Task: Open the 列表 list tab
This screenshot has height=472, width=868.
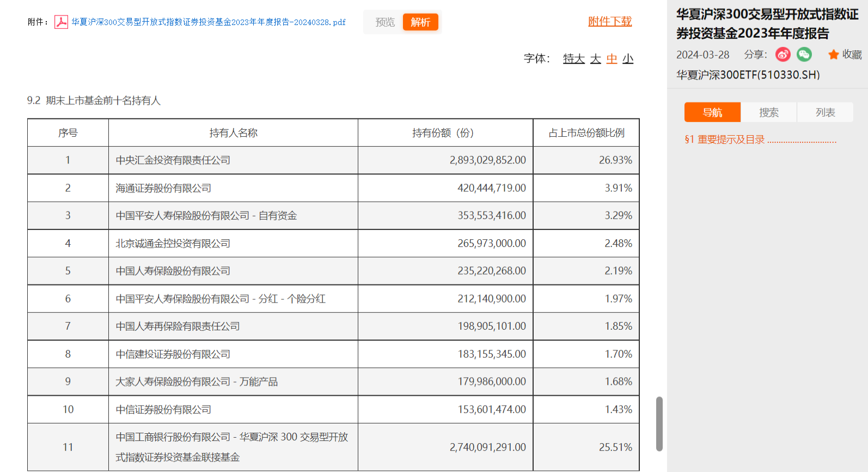Action: 825,112
